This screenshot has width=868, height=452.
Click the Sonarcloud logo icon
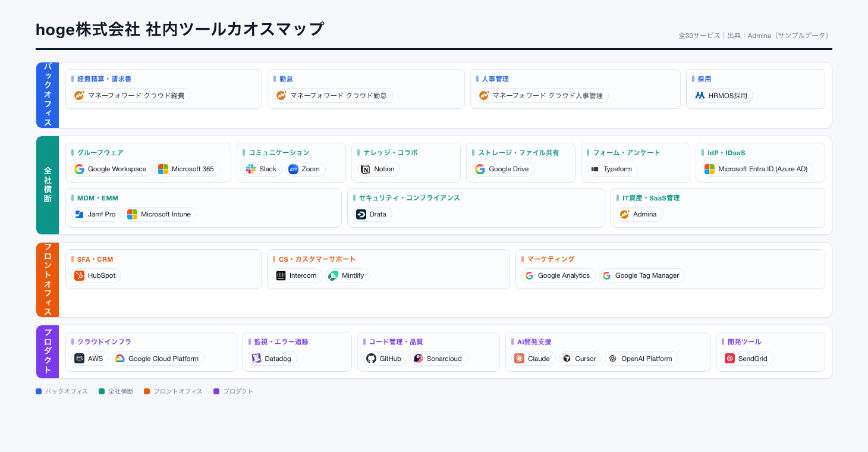tap(418, 359)
